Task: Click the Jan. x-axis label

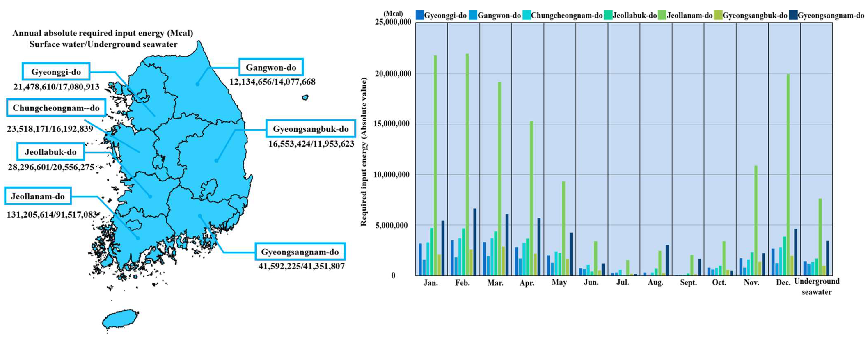Action: [x=431, y=283]
